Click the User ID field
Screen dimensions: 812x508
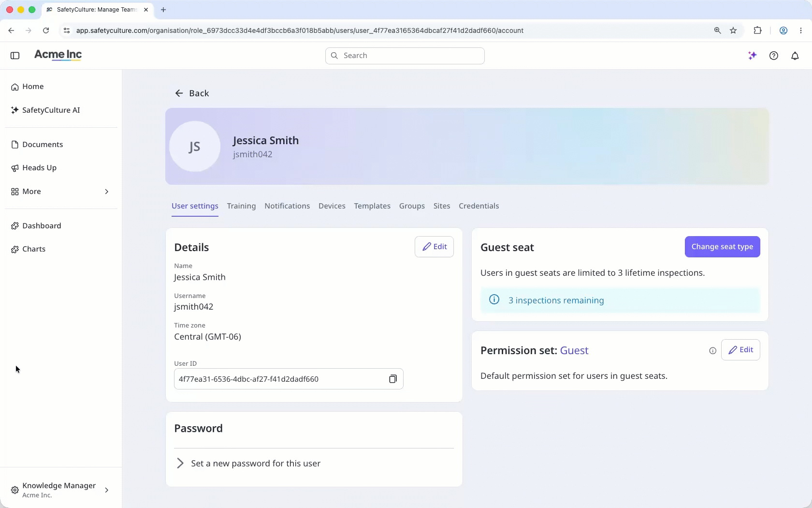point(289,379)
